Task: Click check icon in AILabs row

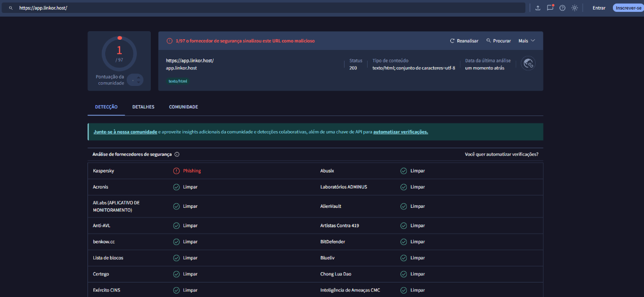Action: coord(176,206)
